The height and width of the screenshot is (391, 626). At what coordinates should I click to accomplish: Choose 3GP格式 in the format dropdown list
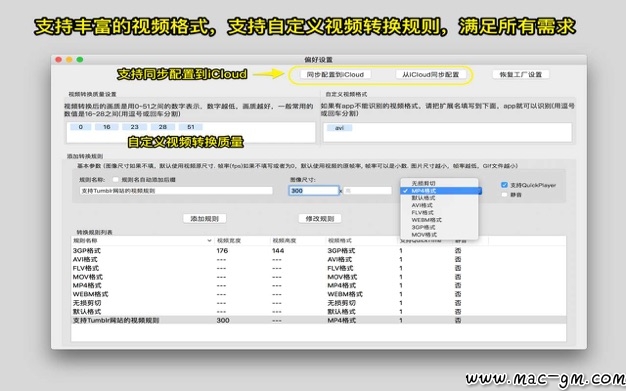(439, 227)
